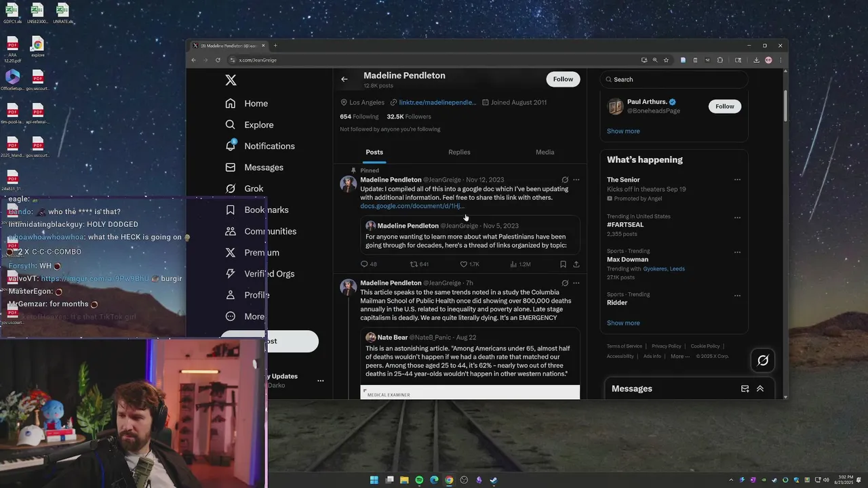View the 654 Following list
Image resolution: width=868 pixels, height=488 pixels.
359,117
